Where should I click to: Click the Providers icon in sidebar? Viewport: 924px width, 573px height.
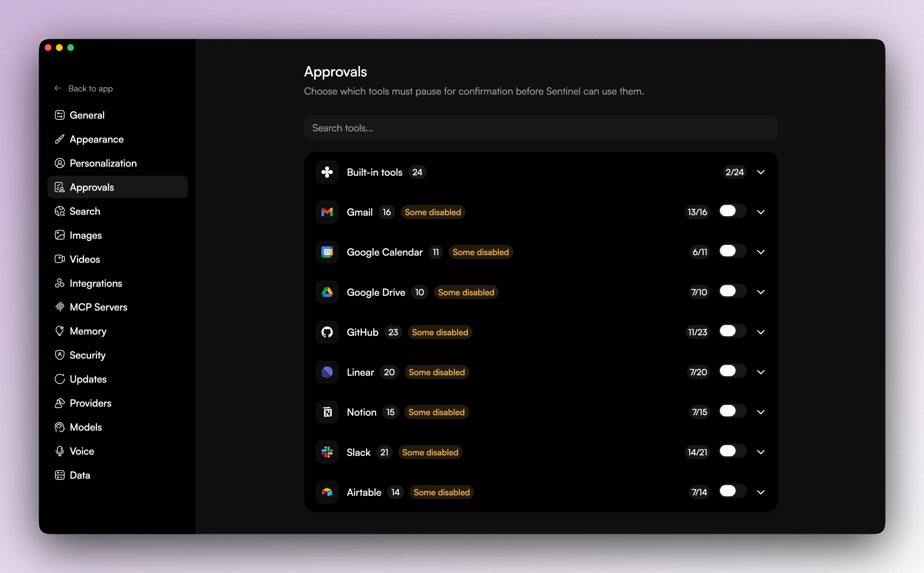(x=59, y=403)
